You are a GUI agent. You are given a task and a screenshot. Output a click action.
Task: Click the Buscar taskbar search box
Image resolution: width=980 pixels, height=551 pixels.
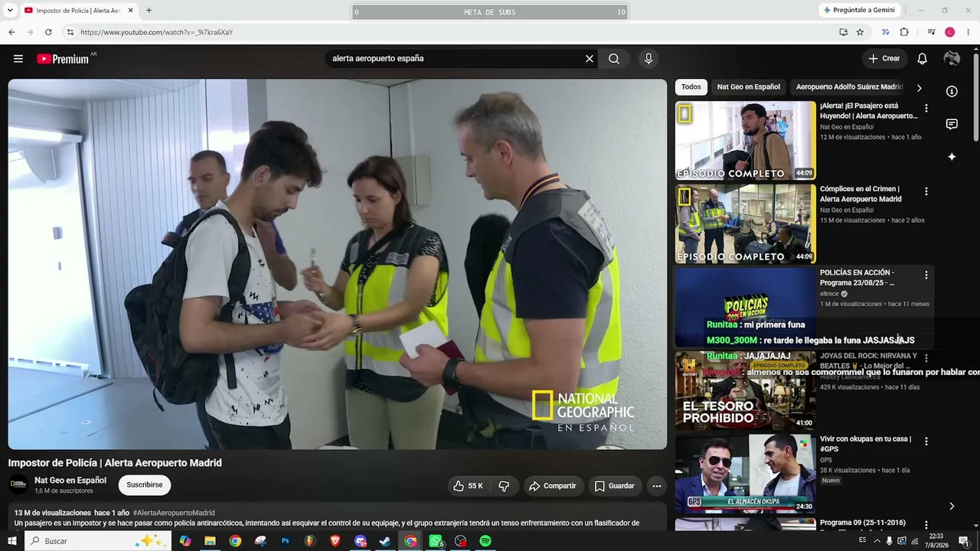[x=96, y=541]
